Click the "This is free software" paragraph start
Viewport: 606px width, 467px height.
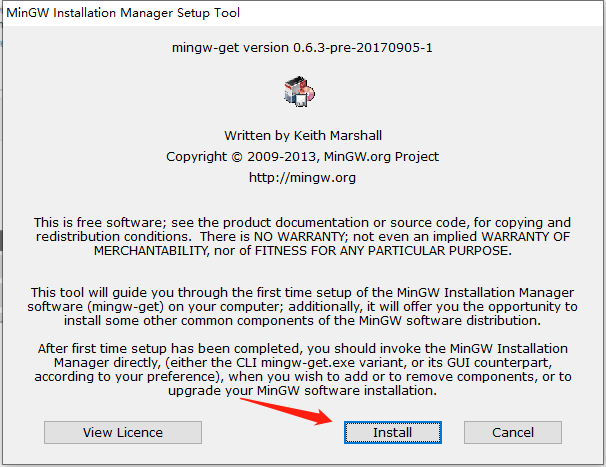tap(100, 222)
